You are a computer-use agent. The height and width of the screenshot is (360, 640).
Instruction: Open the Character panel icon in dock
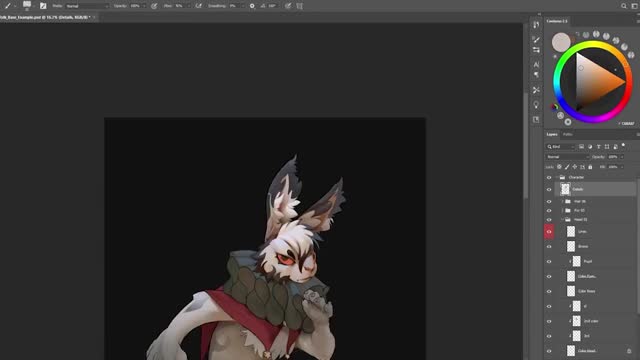(536, 64)
